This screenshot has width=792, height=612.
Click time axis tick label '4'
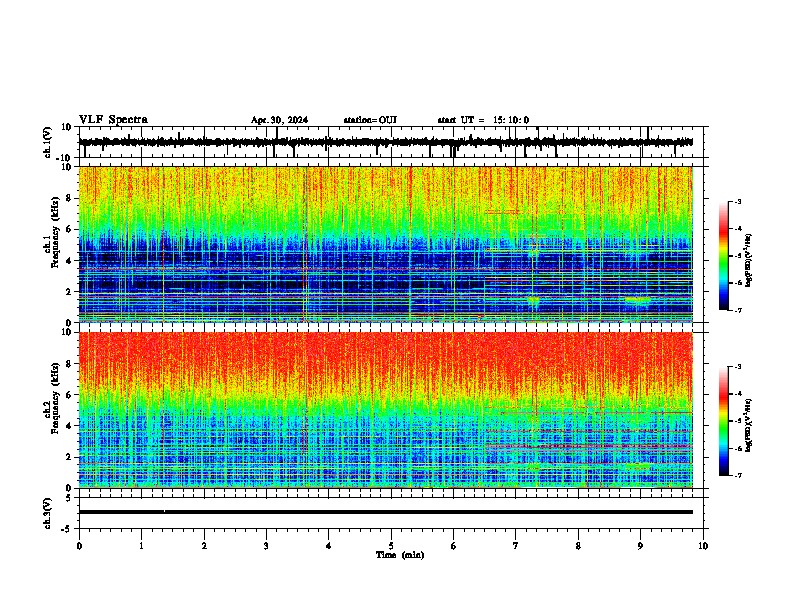329,546
